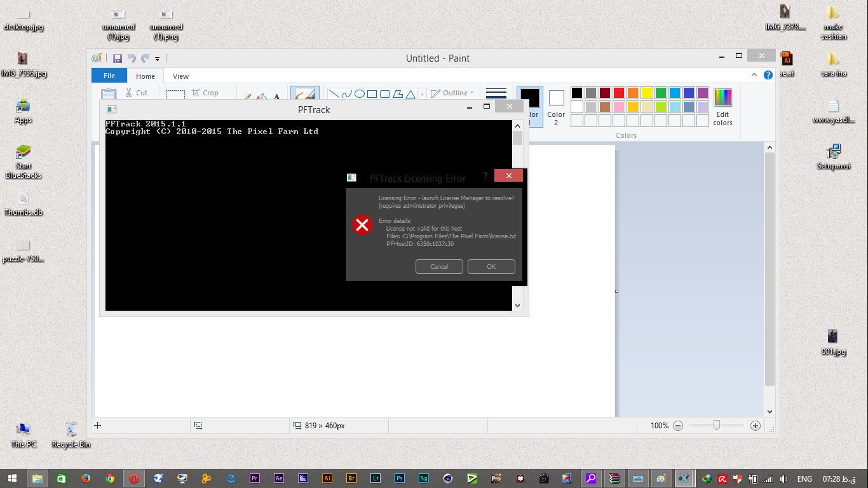Image resolution: width=868 pixels, height=488 pixels.
Task: Click the Windows Start button
Action: pos(12,478)
